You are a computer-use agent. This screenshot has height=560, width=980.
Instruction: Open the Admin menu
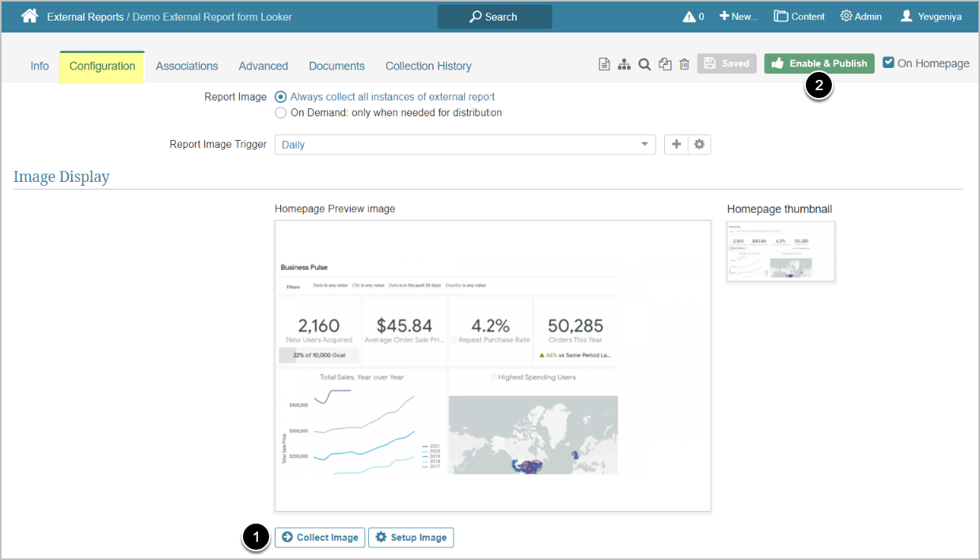[x=860, y=17]
